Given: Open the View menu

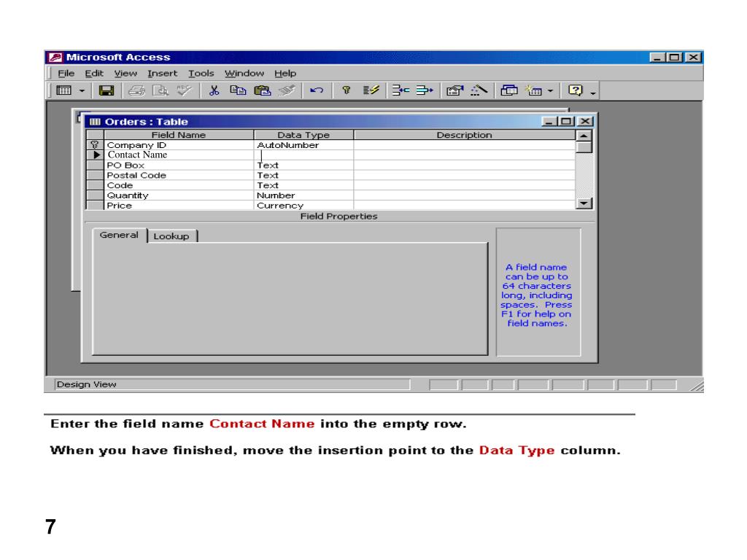Looking at the screenshot, I should pos(125,74).
